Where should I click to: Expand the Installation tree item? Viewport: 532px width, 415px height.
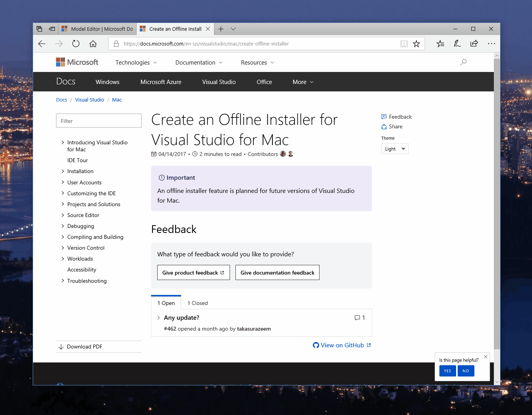[x=63, y=171]
